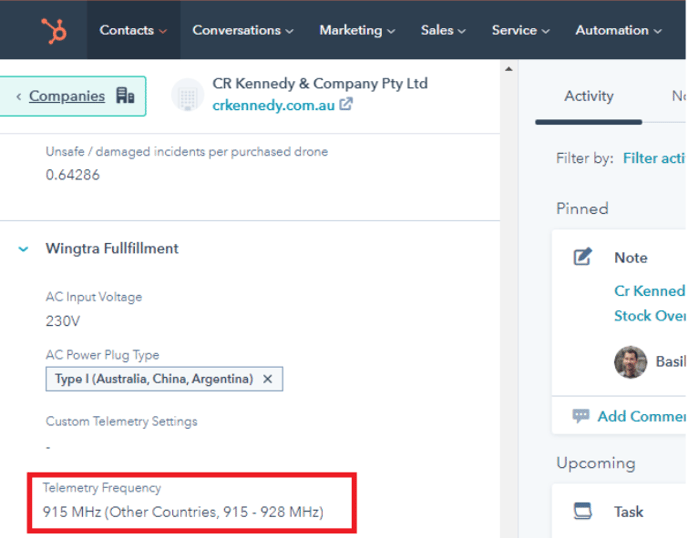The image size is (688, 538).
Task: Open the Conversations menu dropdown
Action: (242, 30)
